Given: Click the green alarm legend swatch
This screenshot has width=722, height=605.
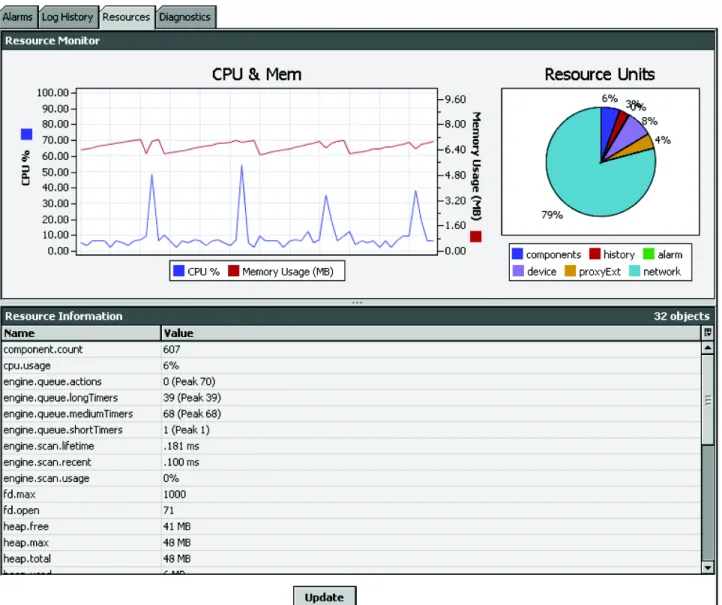Looking at the screenshot, I should click(648, 254).
